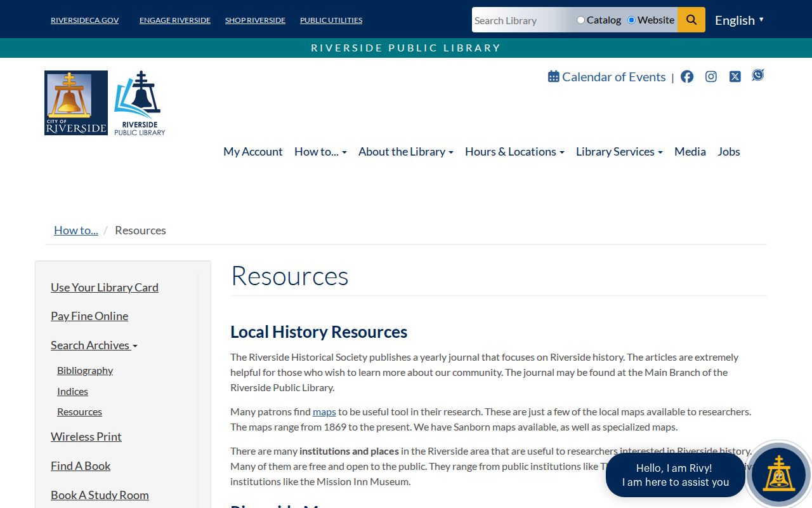The height and width of the screenshot is (508, 812).
Task: Open the library's Instagram icon
Action: (x=711, y=77)
